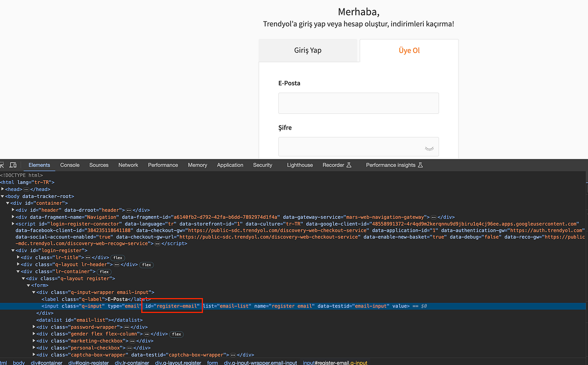The image size is (588, 365).
Task: Expand the marketing-checkbox div
Action: click(33, 340)
